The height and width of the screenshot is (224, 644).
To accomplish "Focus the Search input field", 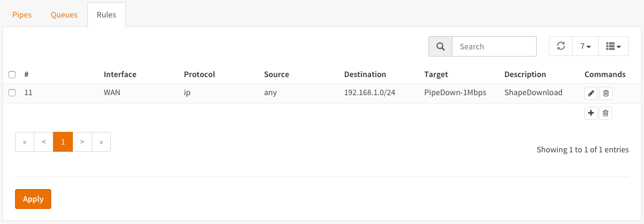I will [494, 46].
